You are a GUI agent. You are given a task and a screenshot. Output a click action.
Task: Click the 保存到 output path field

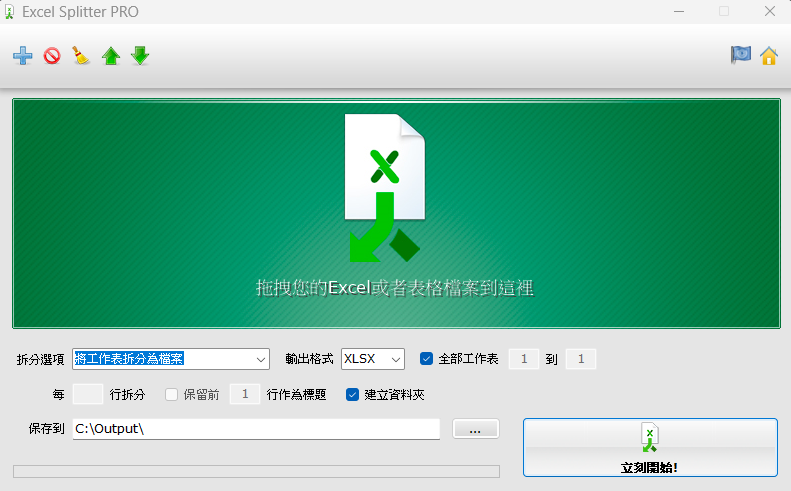tap(256, 429)
